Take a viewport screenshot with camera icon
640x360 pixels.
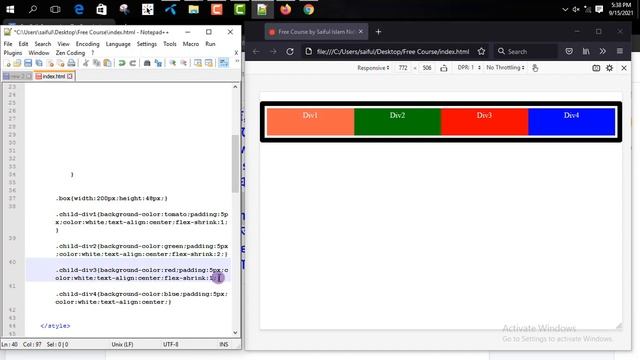click(x=596, y=68)
